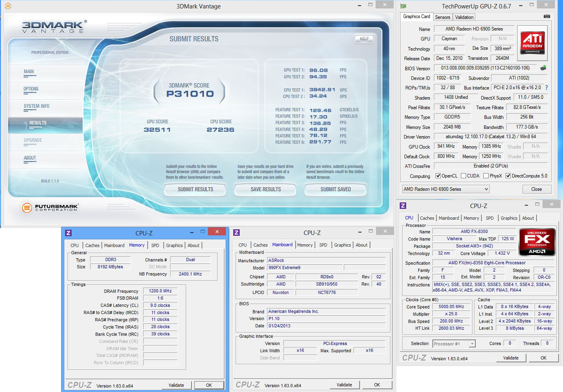The image size is (563, 392).
Task: Click the SUBMIT SAVED button
Action: (x=336, y=190)
